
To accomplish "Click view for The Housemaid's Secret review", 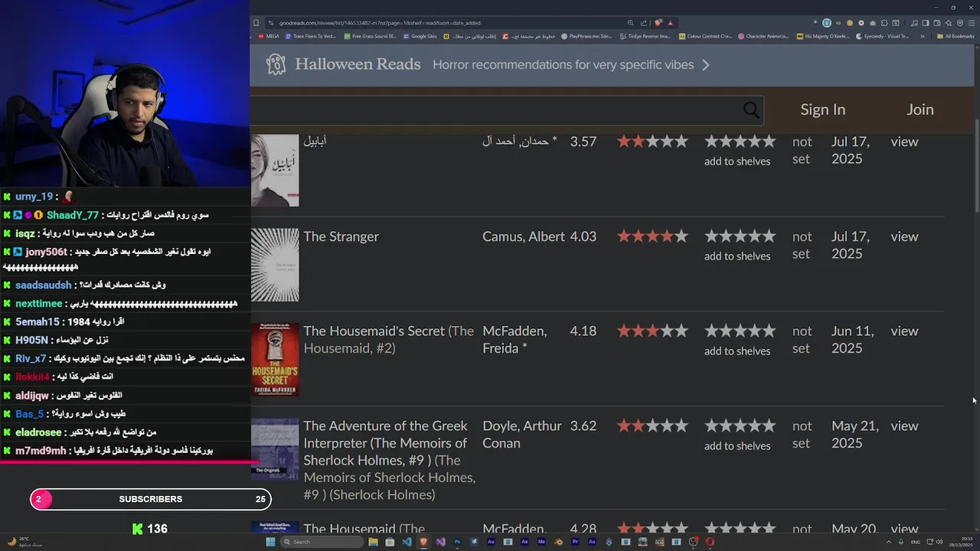I will point(904,331).
